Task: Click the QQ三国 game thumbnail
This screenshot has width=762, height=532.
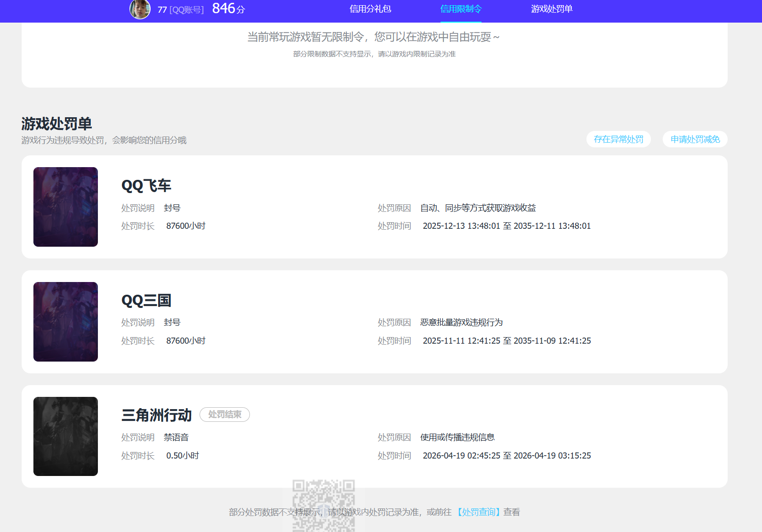Action: pos(65,322)
